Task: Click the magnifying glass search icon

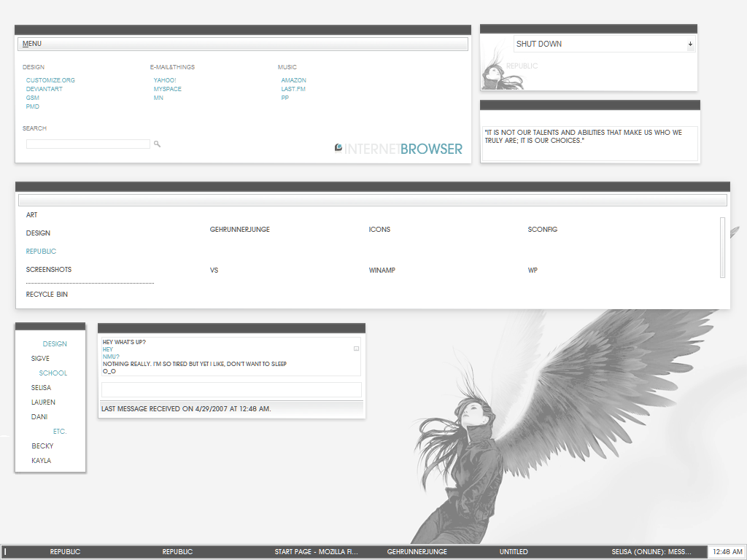Action: pos(158,144)
